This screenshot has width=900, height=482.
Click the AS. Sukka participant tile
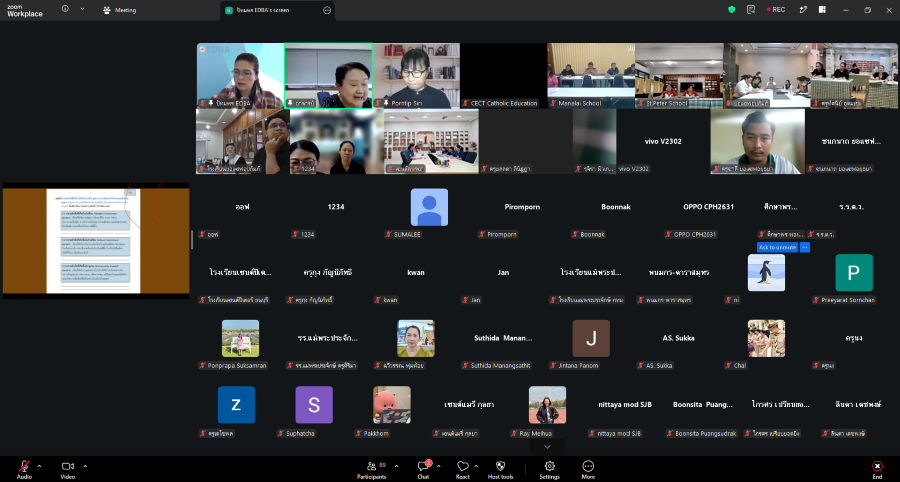pos(678,339)
